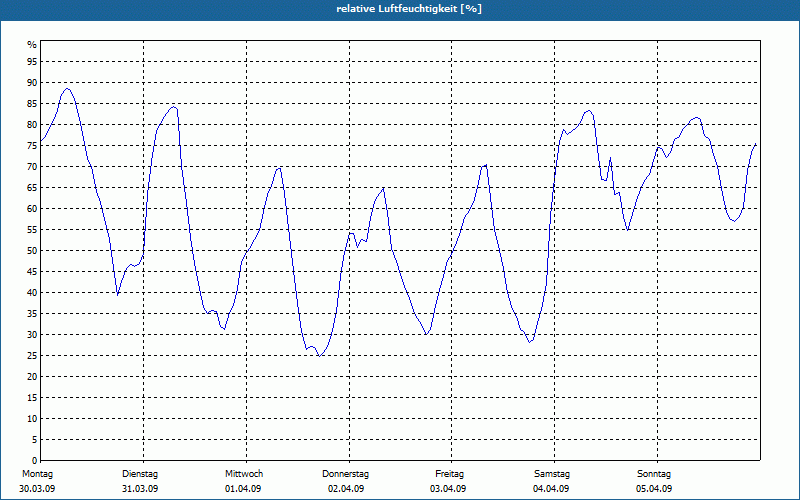Click the y-axis value '60'
Viewport: 800px width, 500px height.
tap(32, 209)
